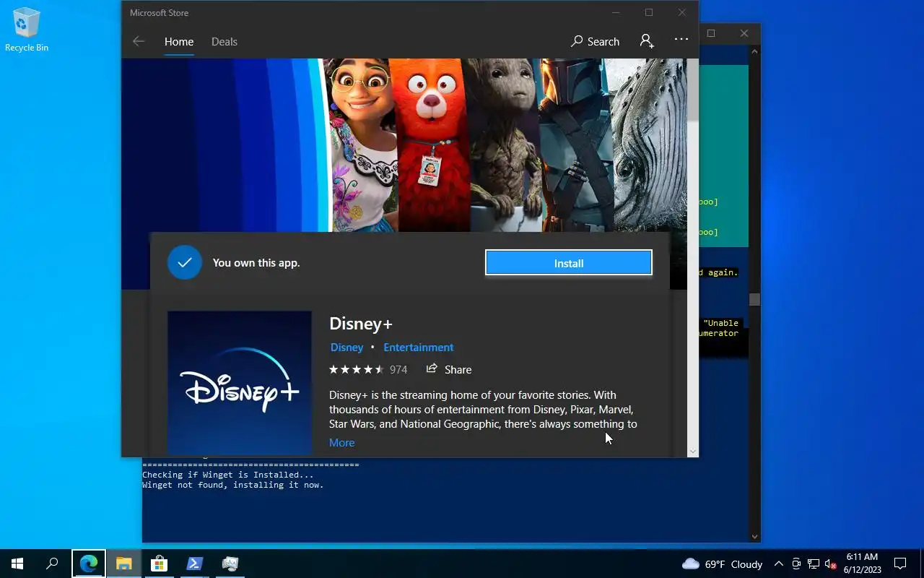Open the Entertainment category link

[419, 348]
